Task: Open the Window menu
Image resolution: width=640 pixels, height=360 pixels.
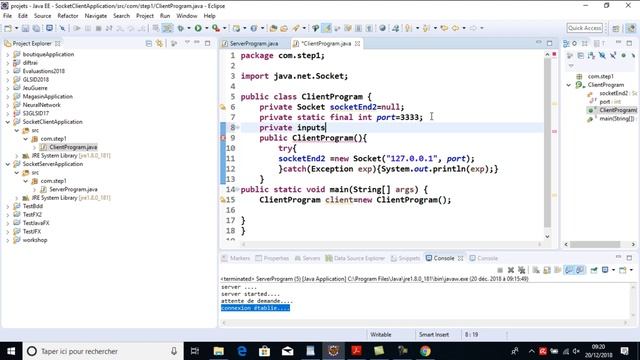Action: pos(187,16)
